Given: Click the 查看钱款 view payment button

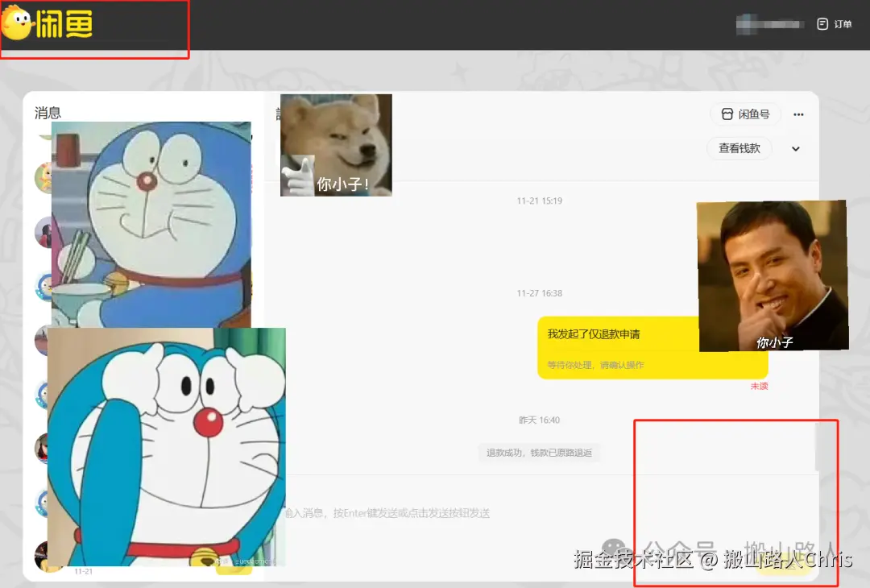Looking at the screenshot, I should 739,149.
